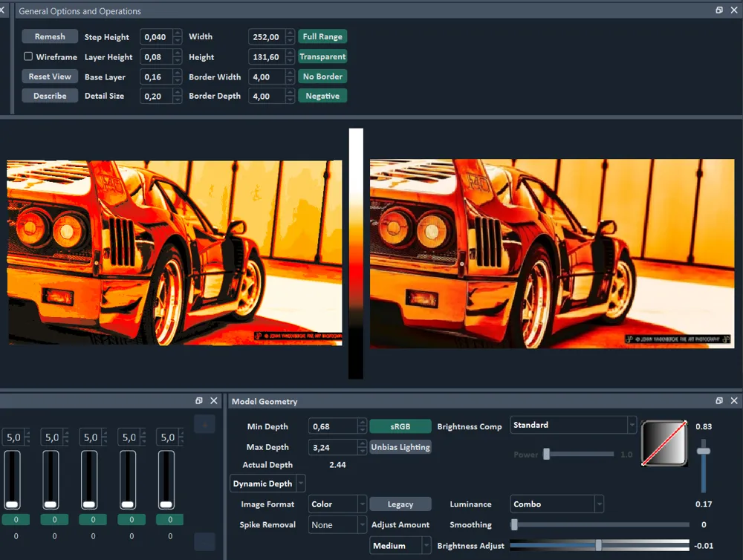743x560 pixels.
Task: Click the Remesh button
Action: [x=50, y=36]
